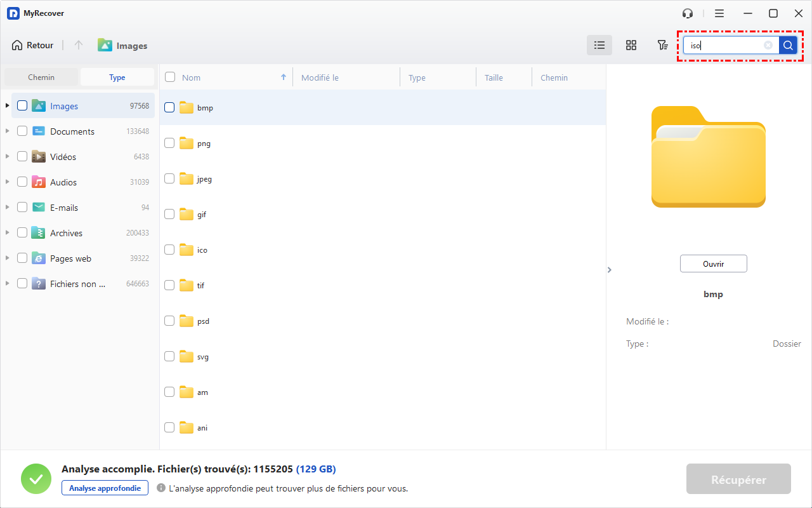Select the Type tab
Screen dimensions: 812x508
(x=117, y=77)
